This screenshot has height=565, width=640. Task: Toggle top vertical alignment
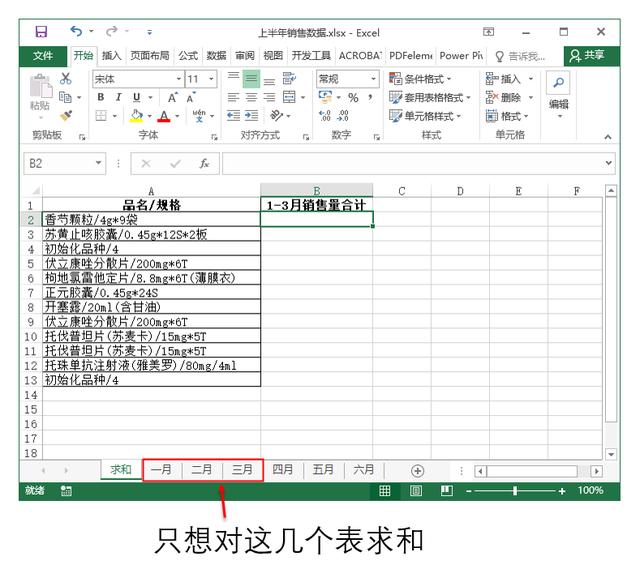pyautogui.click(x=233, y=78)
